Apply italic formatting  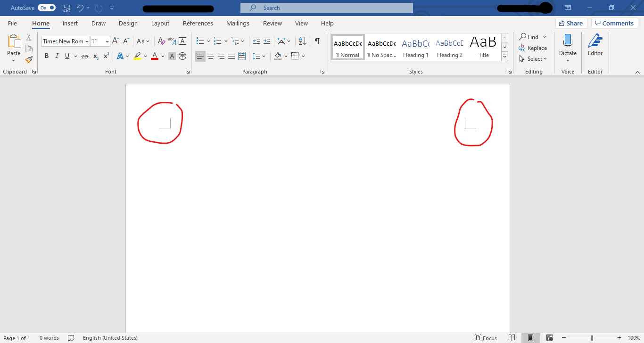[x=57, y=56]
